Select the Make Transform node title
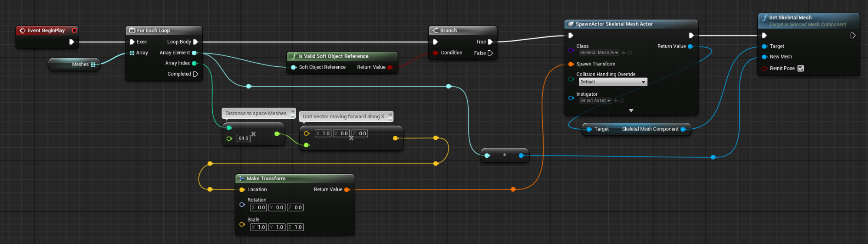 266,179
